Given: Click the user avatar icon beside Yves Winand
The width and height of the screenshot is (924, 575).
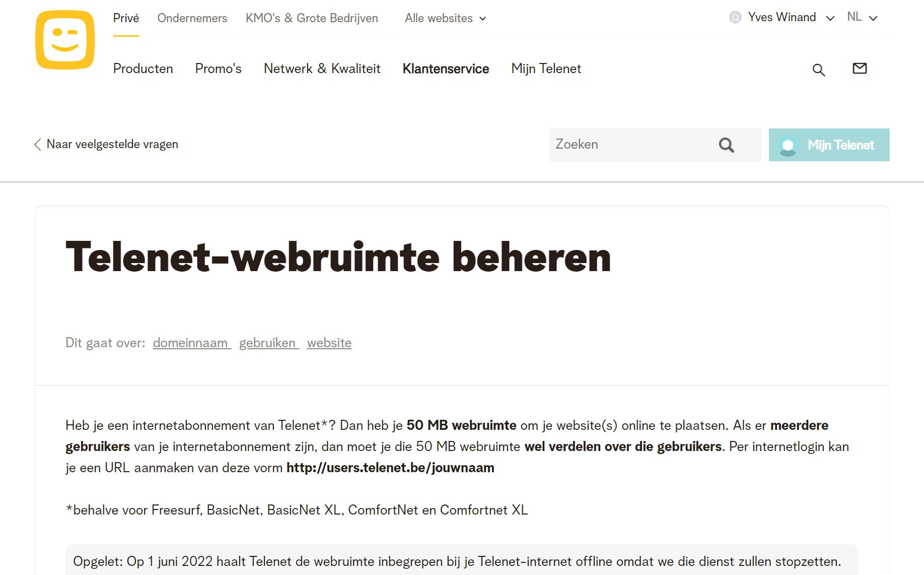Looking at the screenshot, I should (735, 18).
